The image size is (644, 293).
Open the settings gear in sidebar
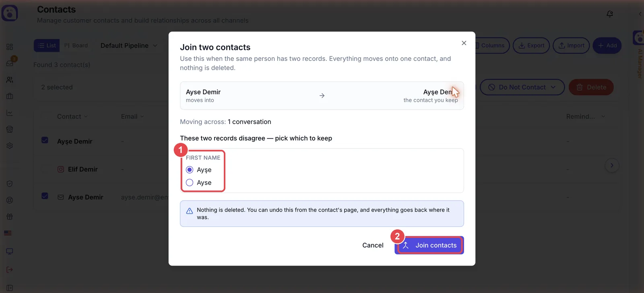tap(10, 145)
